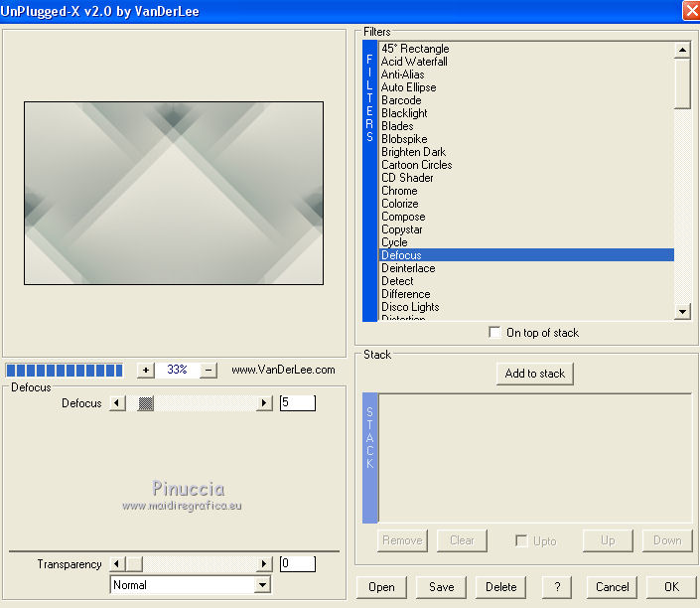Select Detect in the filter list
This screenshot has width=700, height=608.
point(526,281)
